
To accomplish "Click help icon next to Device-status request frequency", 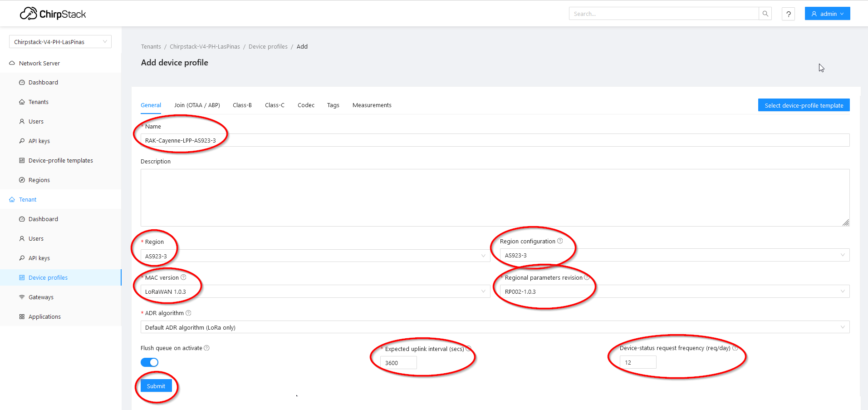I will [735, 348].
